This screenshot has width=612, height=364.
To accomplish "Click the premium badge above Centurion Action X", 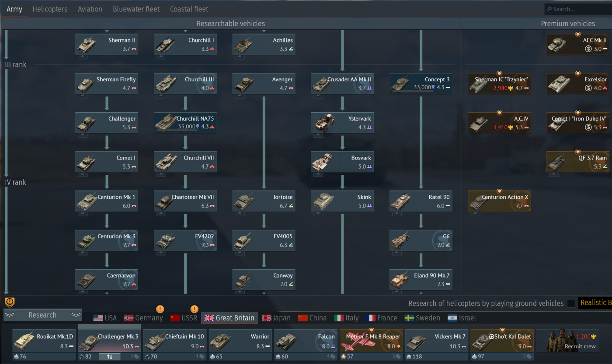I will point(499,191).
